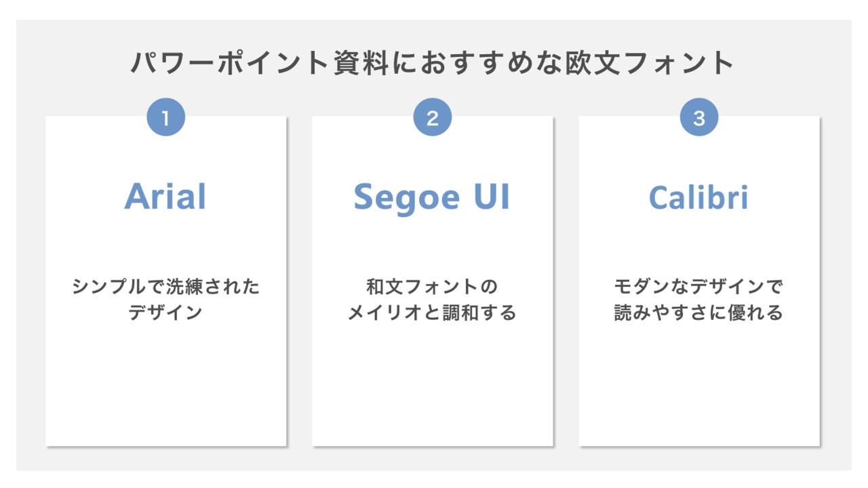The height and width of the screenshot is (488, 868).
Task: Click the number 3 circle badge
Action: click(698, 118)
